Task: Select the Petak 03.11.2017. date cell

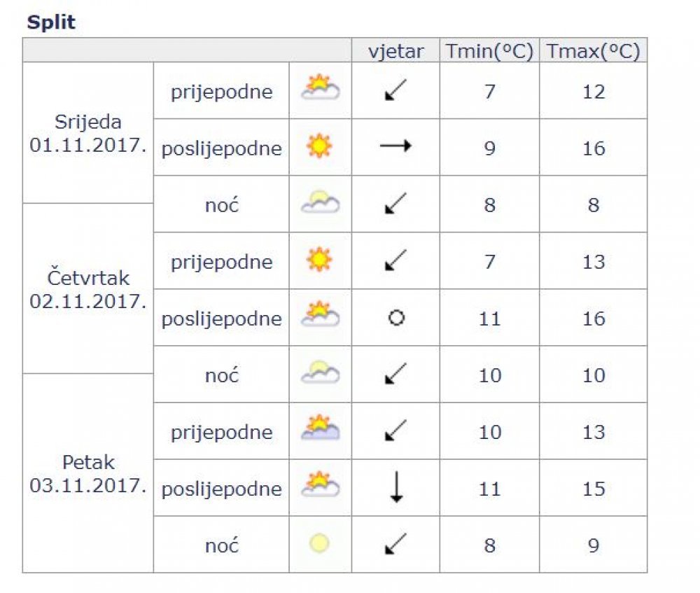Action: click(x=88, y=473)
